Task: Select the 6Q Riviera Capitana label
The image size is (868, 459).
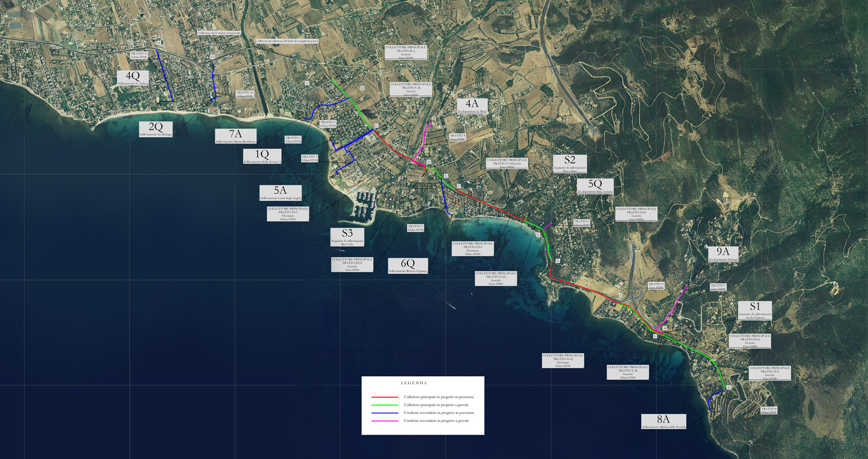Action: pyautogui.click(x=409, y=266)
